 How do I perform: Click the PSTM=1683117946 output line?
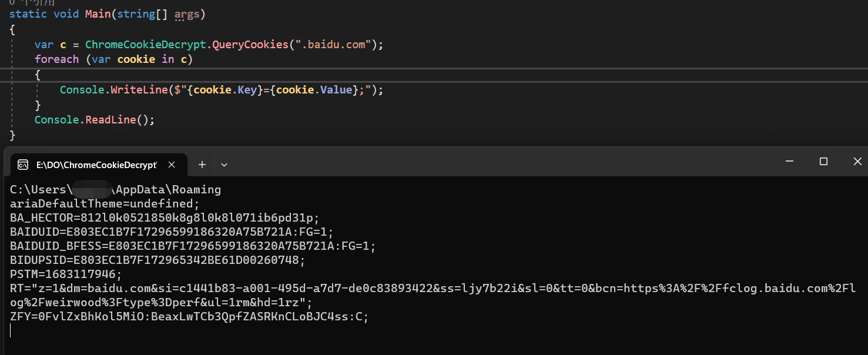(66, 274)
